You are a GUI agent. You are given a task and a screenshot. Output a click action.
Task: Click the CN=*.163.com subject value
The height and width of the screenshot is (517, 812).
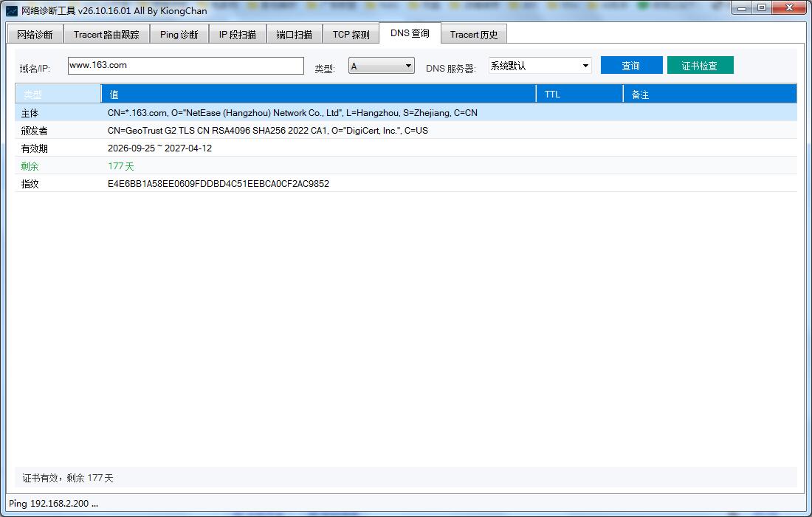tap(292, 113)
